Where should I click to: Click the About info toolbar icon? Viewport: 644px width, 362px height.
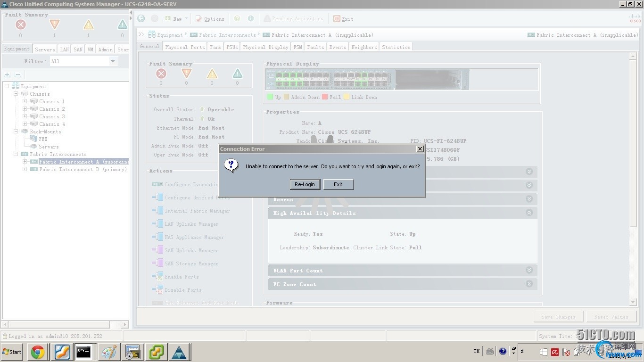point(251,18)
